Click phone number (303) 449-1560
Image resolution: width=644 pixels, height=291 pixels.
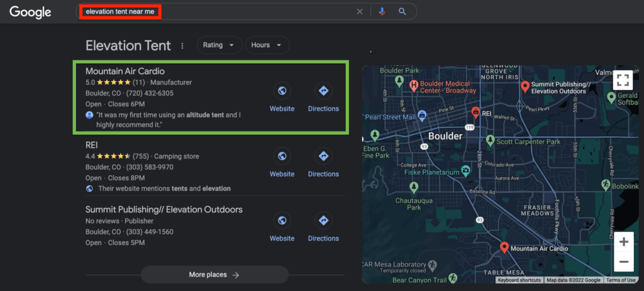click(x=150, y=232)
